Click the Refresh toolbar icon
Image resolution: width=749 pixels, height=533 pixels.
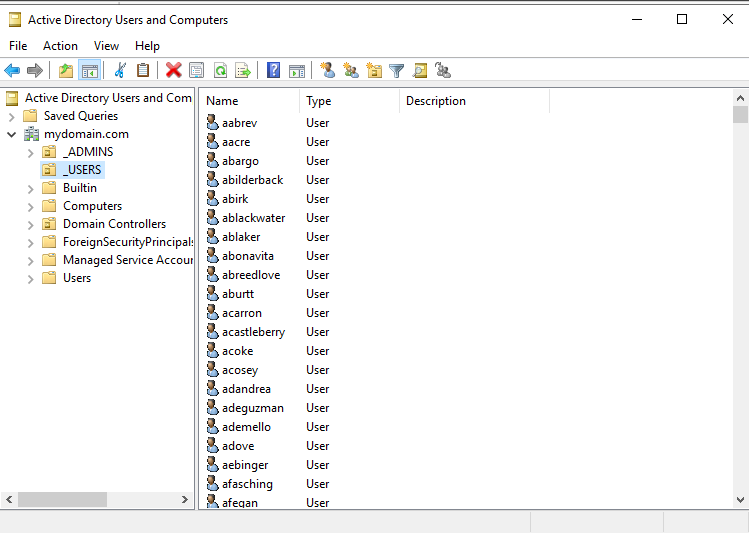[x=220, y=71]
